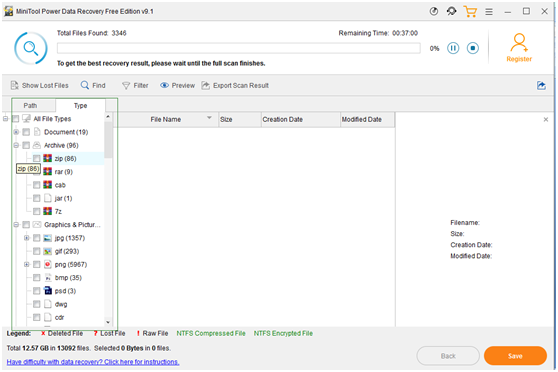Click the scan progress bar
558x372 pixels.
tap(238, 48)
